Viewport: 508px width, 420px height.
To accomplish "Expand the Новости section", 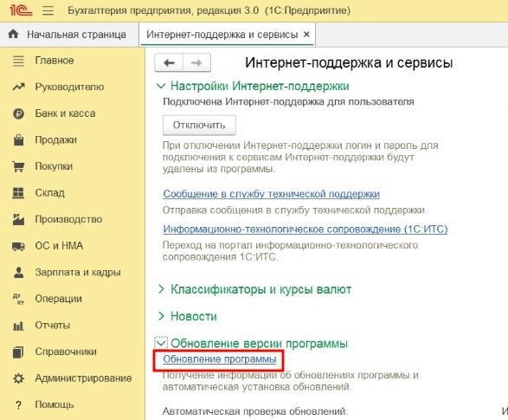I will point(161,316).
